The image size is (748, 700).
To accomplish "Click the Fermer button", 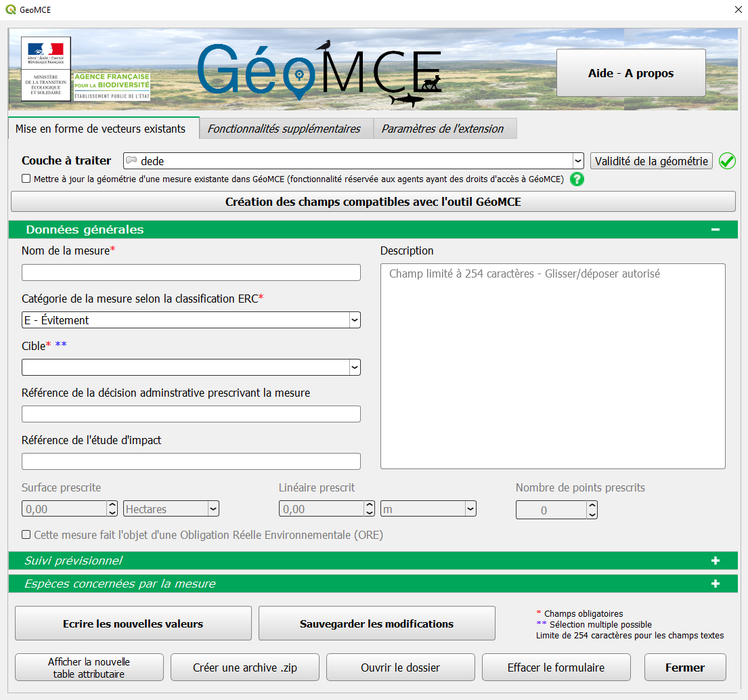I will (685, 667).
